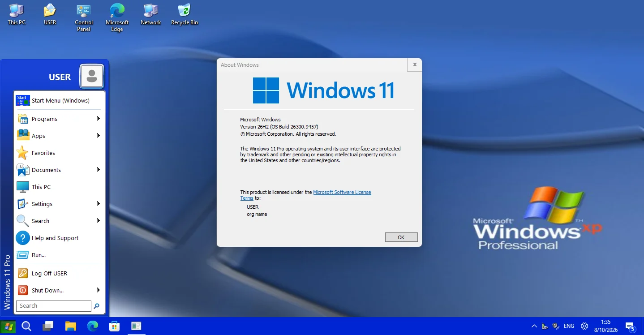Image resolution: width=644 pixels, height=335 pixels.
Task: Select Log Off USER
Action: click(x=60, y=273)
